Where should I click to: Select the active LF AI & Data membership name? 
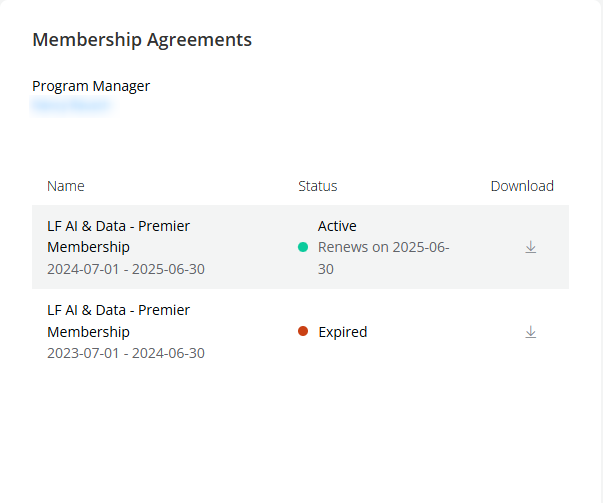118,236
